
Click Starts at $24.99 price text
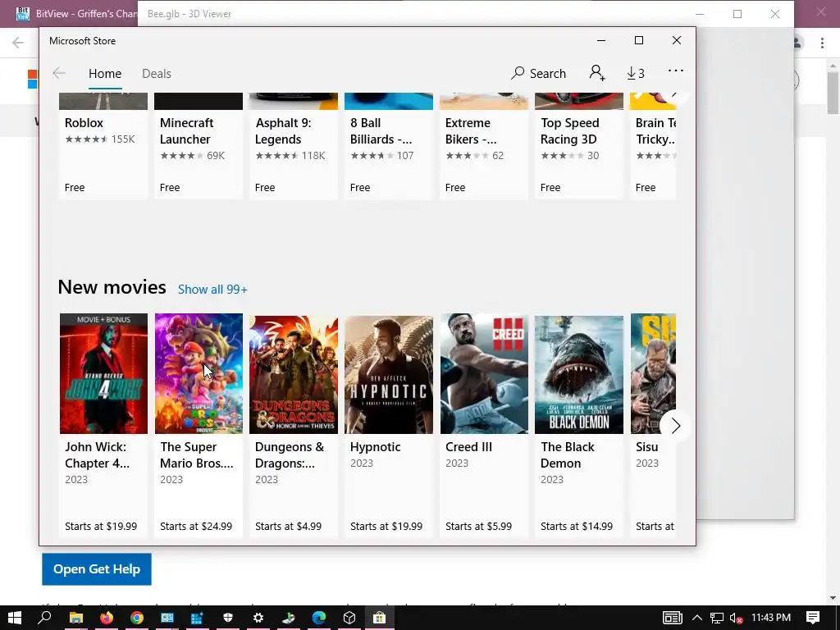tap(196, 527)
